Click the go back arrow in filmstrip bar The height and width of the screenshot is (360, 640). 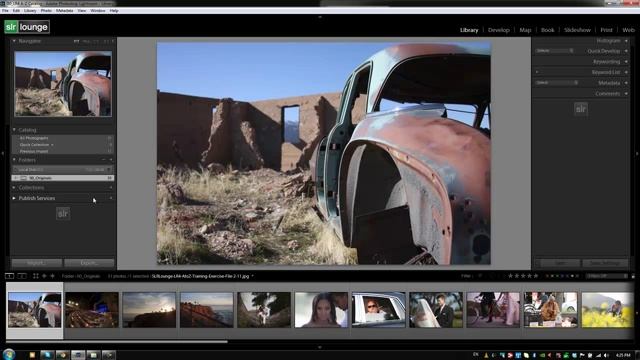(x=44, y=276)
